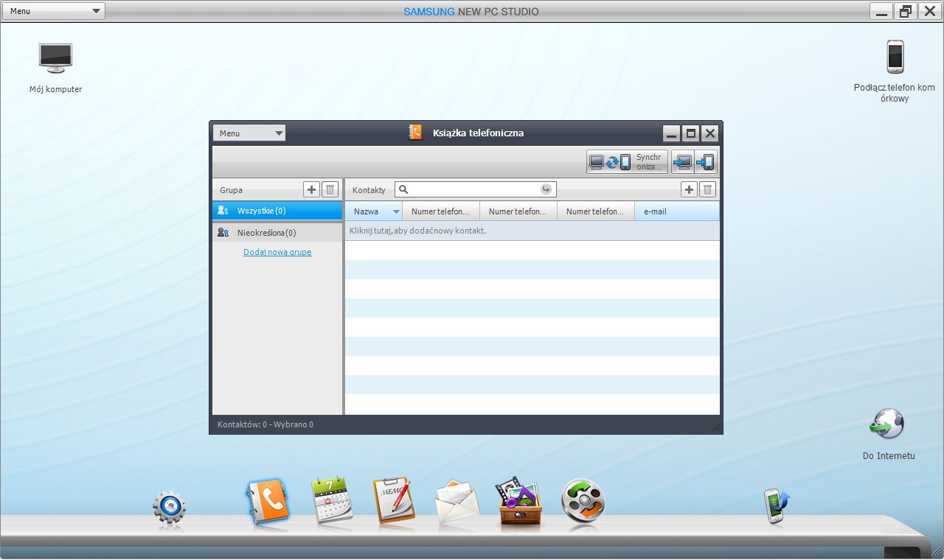Minimize the Samsung New PC Studio window

[881, 12]
